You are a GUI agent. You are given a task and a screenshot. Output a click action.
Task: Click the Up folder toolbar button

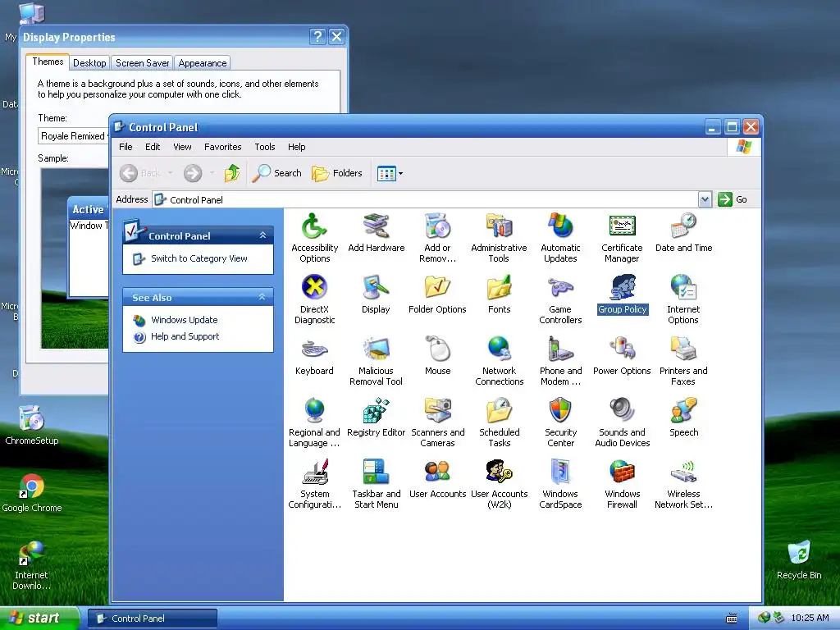[x=232, y=173]
